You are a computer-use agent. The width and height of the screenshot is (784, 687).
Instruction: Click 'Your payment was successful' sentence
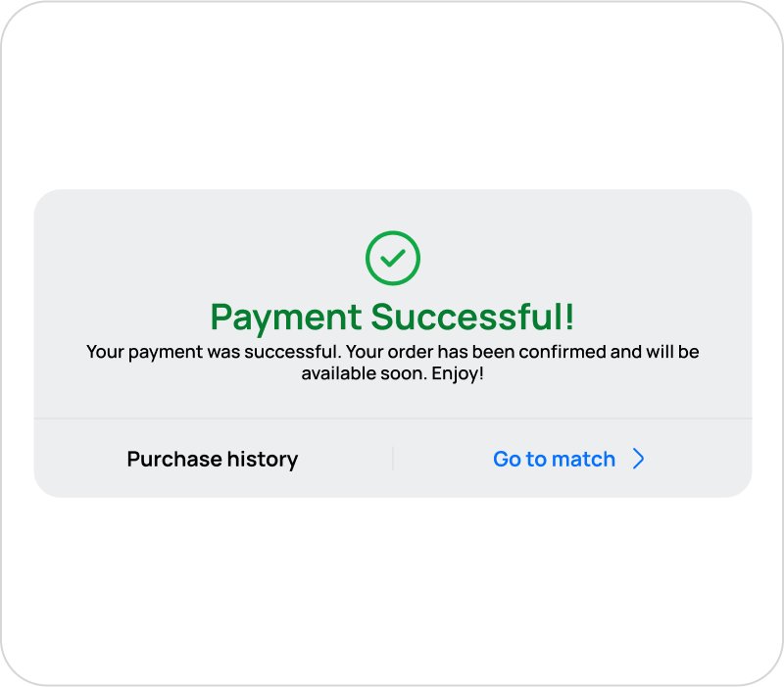click(x=214, y=352)
